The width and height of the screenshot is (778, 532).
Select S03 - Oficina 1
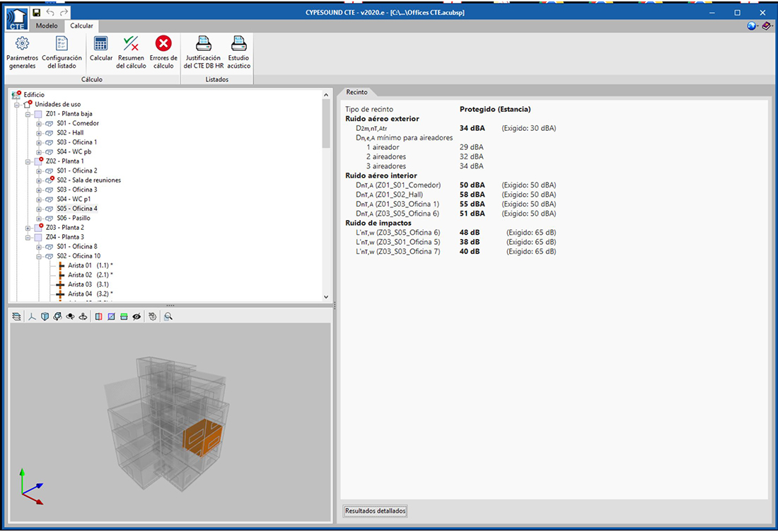[77, 142]
